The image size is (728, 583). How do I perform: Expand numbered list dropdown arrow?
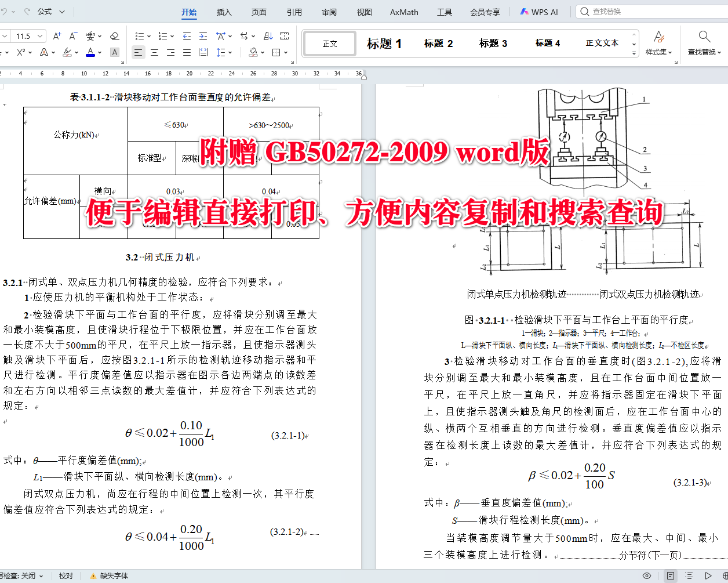[x=173, y=37]
